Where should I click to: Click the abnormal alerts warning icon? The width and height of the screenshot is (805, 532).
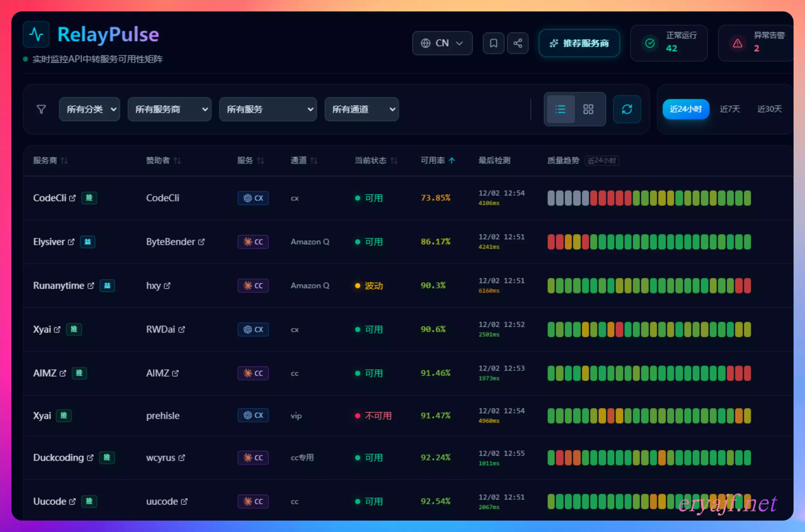(x=737, y=43)
